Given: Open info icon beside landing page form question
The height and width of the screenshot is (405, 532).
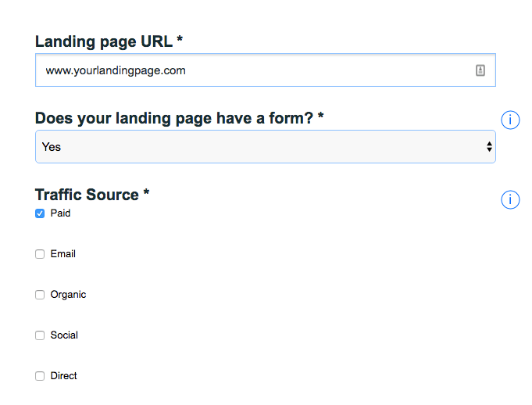Looking at the screenshot, I should point(510,120).
